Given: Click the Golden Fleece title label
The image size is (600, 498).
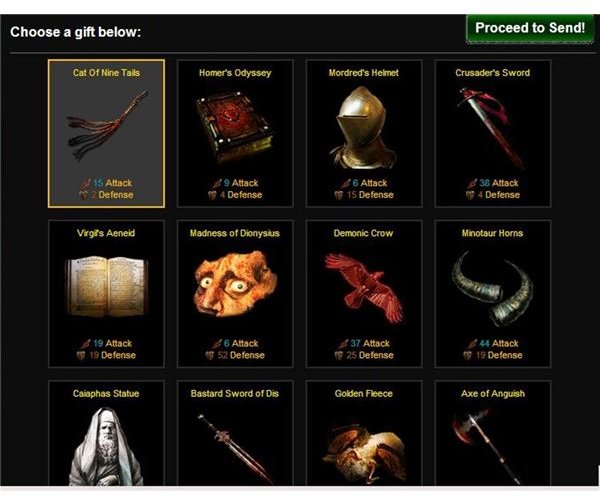Looking at the screenshot, I should pos(364,394).
